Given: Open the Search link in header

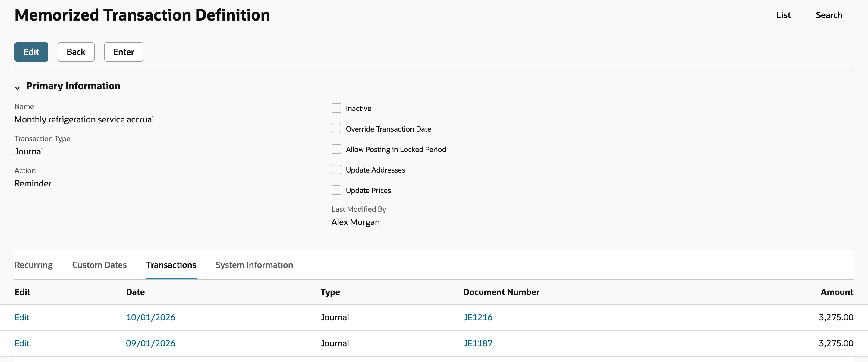Looking at the screenshot, I should 829,15.
